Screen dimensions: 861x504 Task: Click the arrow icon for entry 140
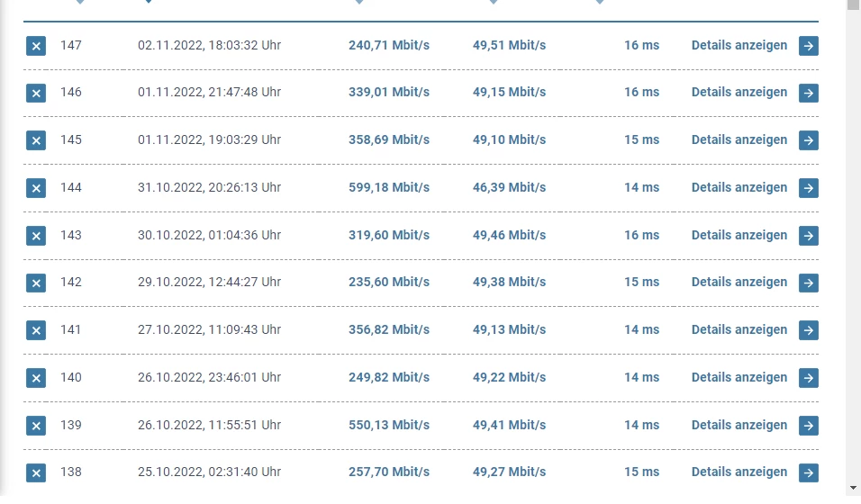coord(809,378)
